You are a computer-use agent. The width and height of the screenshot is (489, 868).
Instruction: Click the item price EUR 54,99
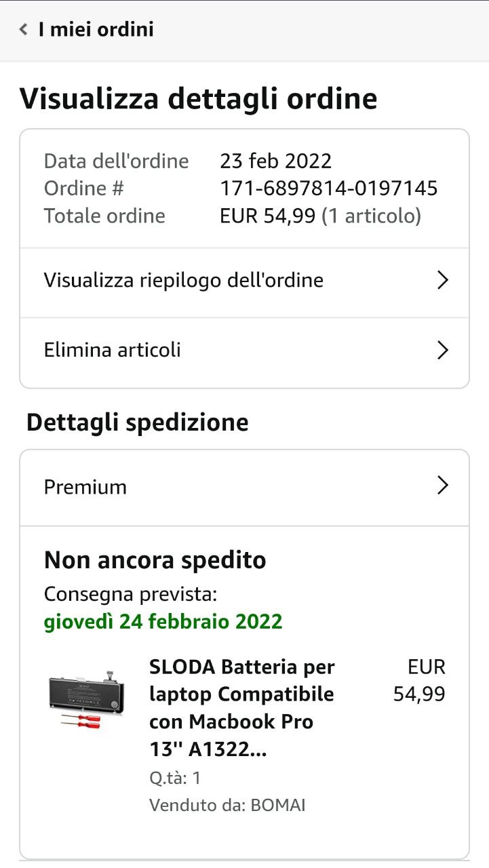click(419, 680)
